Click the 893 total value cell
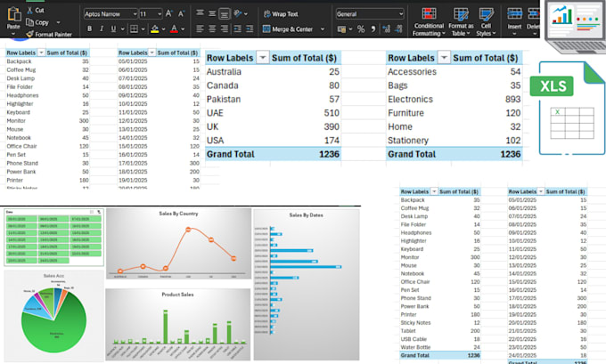 512,99
